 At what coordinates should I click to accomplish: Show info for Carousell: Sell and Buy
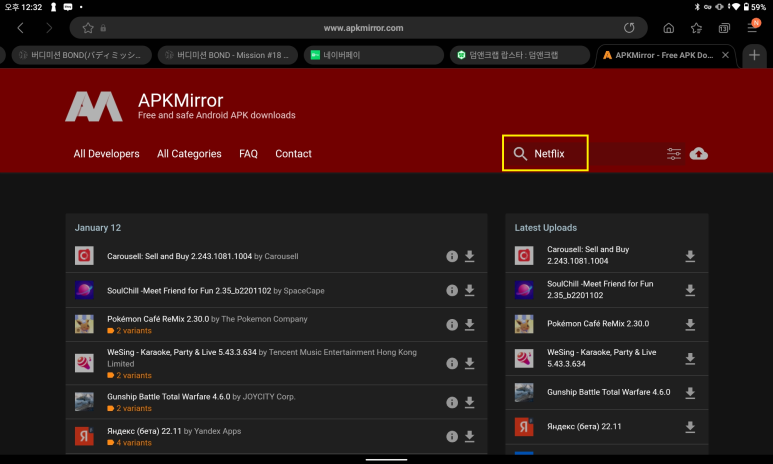point(452,256)
